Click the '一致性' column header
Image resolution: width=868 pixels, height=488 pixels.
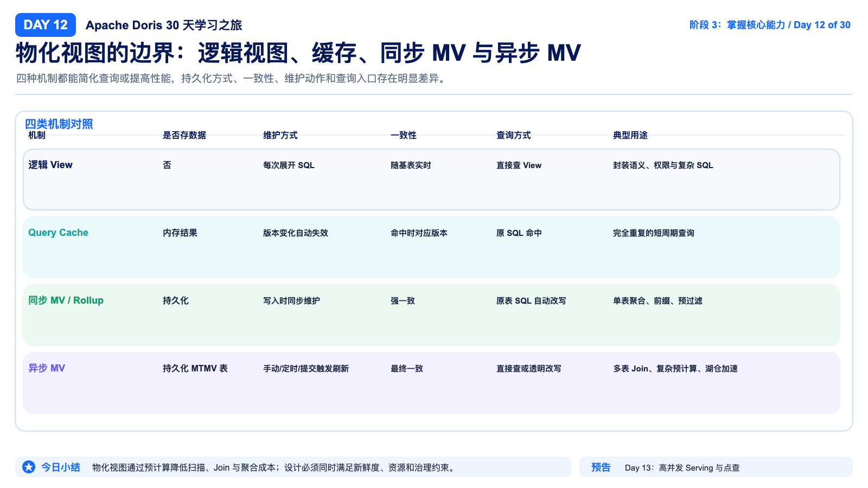404,135
